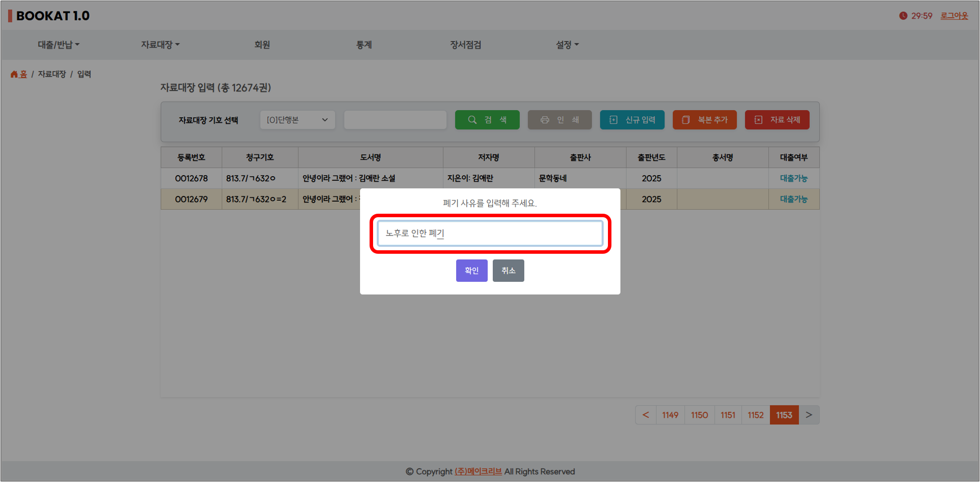The width and height of the screenshot is (980, 482).
Task: Click the home icon in breadcrumb
Action: (x=14, y=74)
